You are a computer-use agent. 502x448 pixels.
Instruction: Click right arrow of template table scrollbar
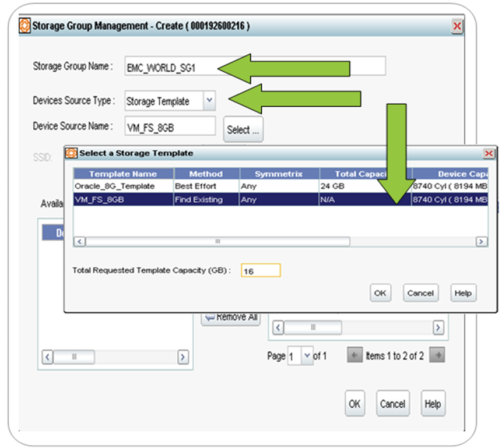(481, 242)
